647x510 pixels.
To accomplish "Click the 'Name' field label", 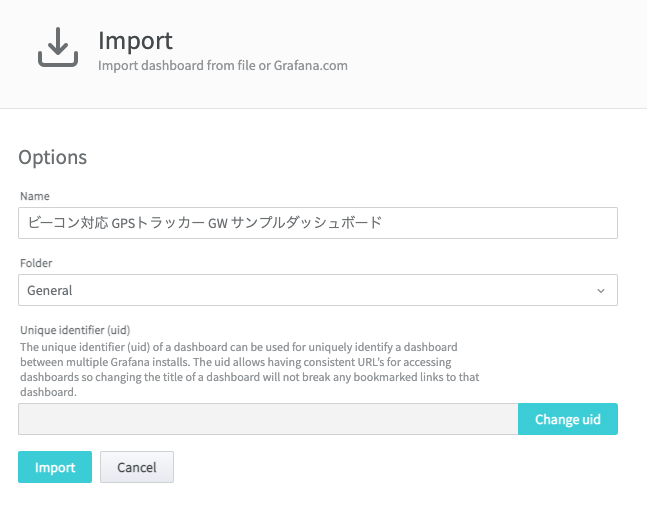I will [x=35, y=196].
